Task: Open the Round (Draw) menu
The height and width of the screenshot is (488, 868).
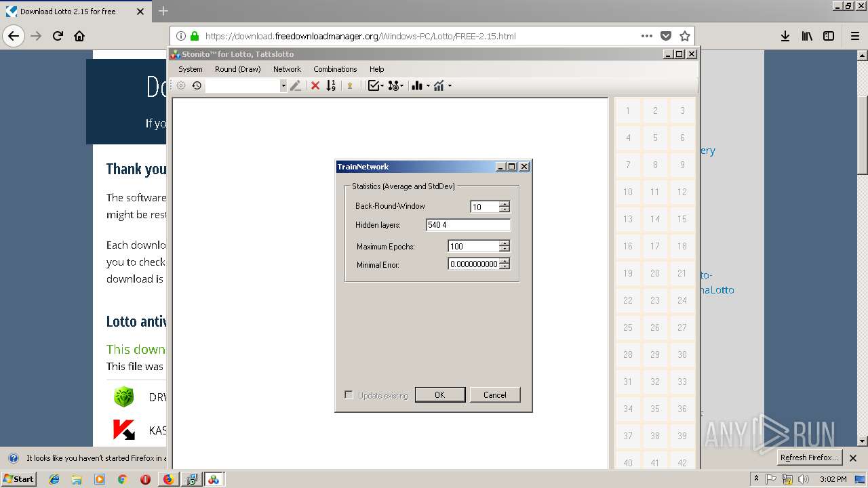Action: click(x=238, y=69)
